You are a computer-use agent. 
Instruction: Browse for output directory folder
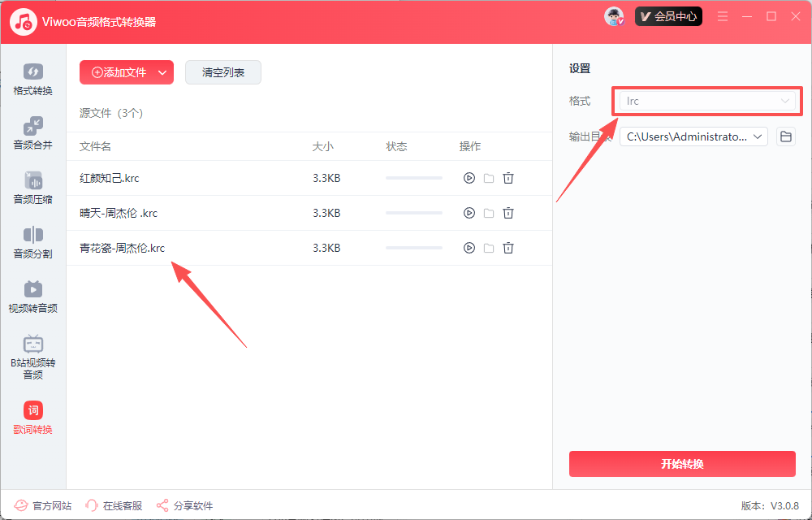[x=785, y=136]
